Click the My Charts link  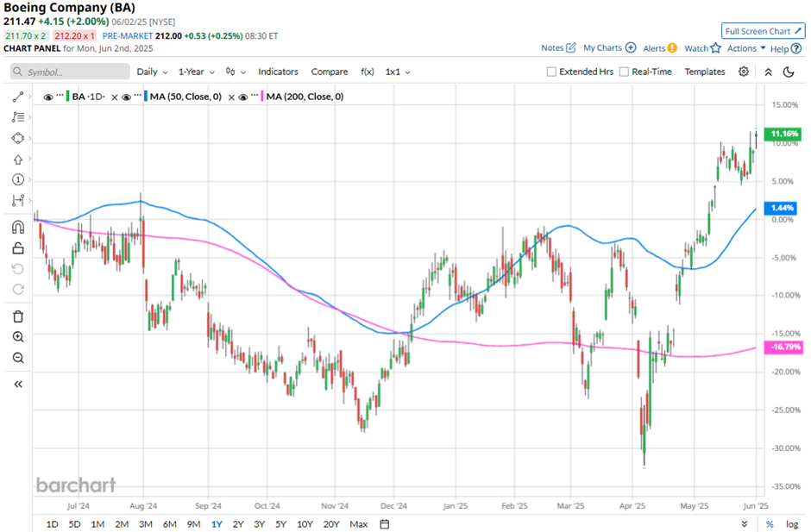click(x=602, y=47)
